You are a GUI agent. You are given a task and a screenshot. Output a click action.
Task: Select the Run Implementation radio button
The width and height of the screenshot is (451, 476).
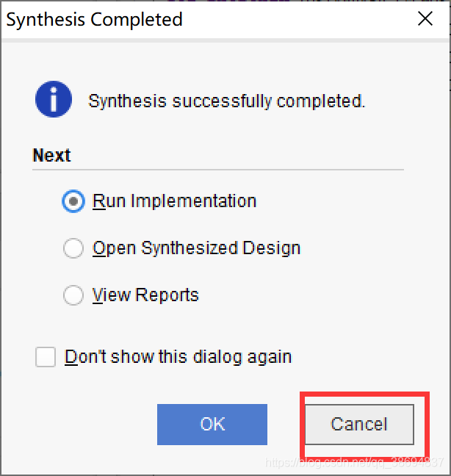click(73, 201)
